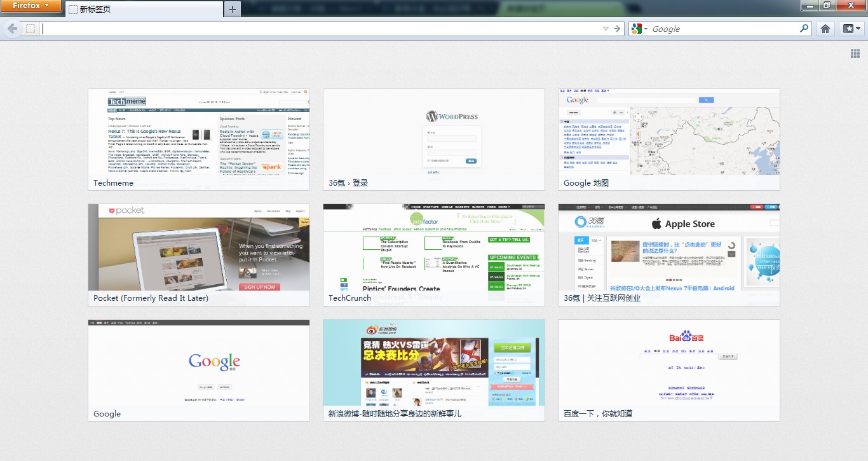Open the URL history dropdown arrow

coord(606,29)
